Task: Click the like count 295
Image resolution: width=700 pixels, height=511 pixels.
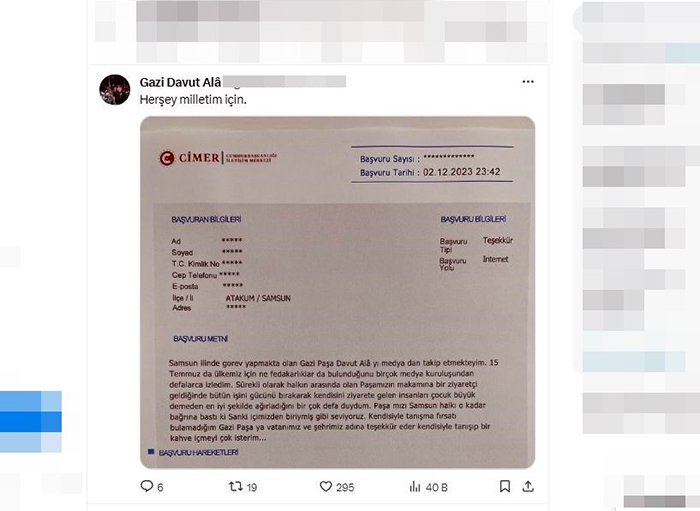Action: [345, 487]
